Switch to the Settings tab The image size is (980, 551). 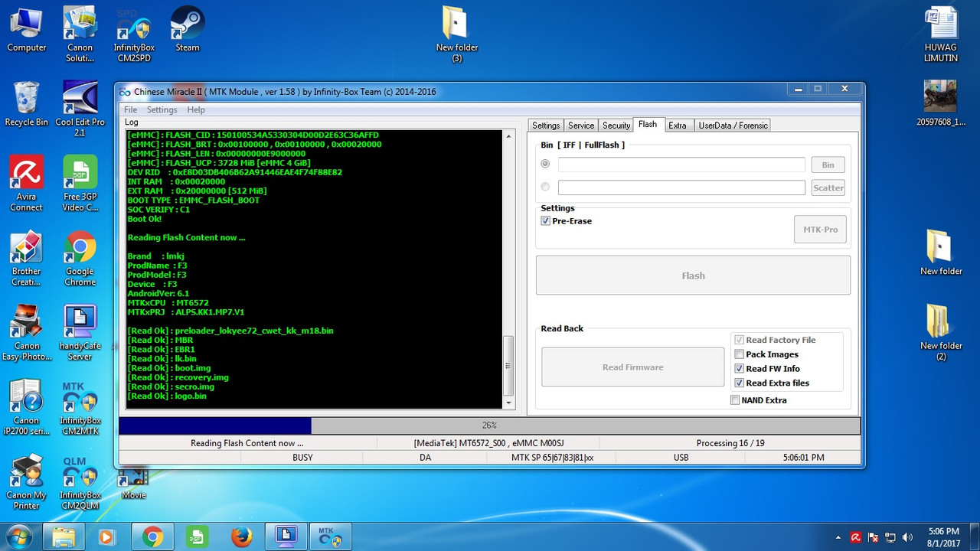[x=546, y=126]
